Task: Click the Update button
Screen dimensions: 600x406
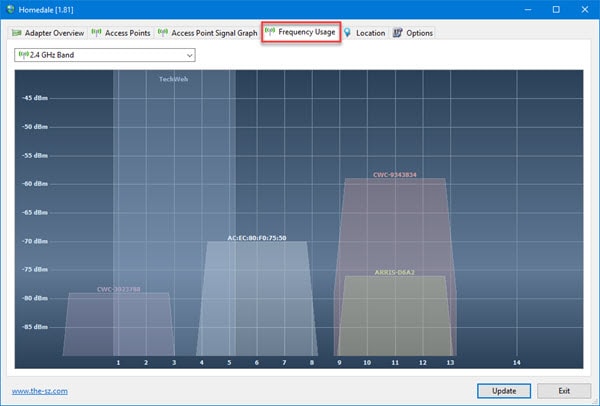Action: coord(504,391)
